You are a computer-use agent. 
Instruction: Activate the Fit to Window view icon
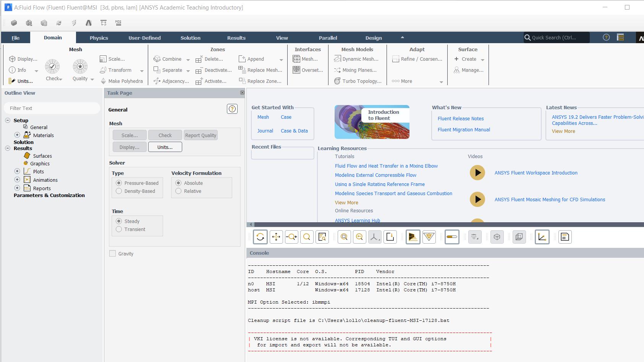click(x=307, y=237)
